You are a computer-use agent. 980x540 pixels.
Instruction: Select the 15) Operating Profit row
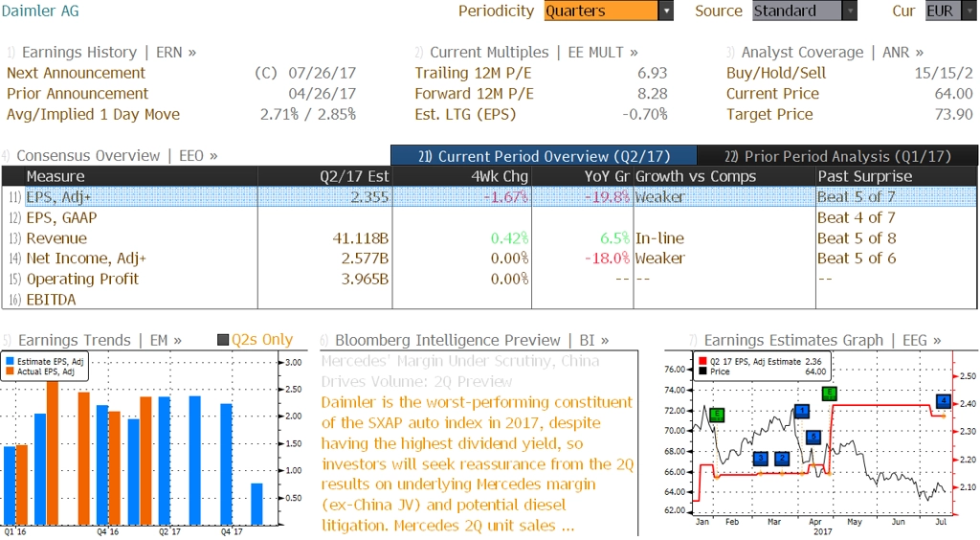[489, 279]
